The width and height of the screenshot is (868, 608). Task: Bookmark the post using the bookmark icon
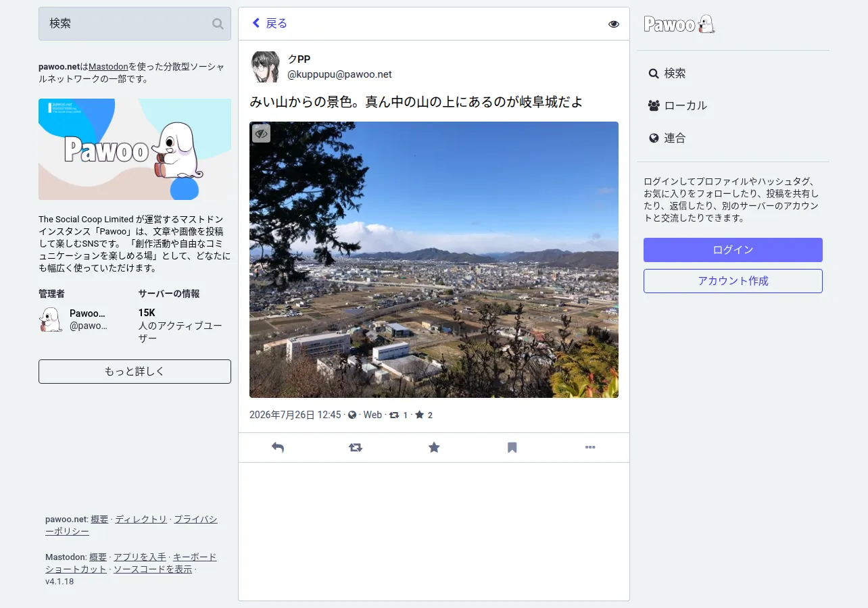512,447
